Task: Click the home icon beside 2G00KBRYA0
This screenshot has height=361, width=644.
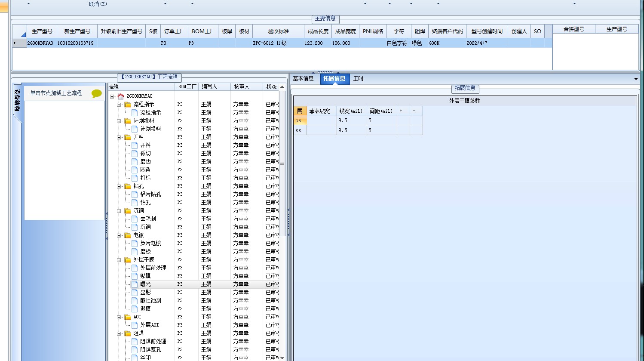Action: (121, 96)
